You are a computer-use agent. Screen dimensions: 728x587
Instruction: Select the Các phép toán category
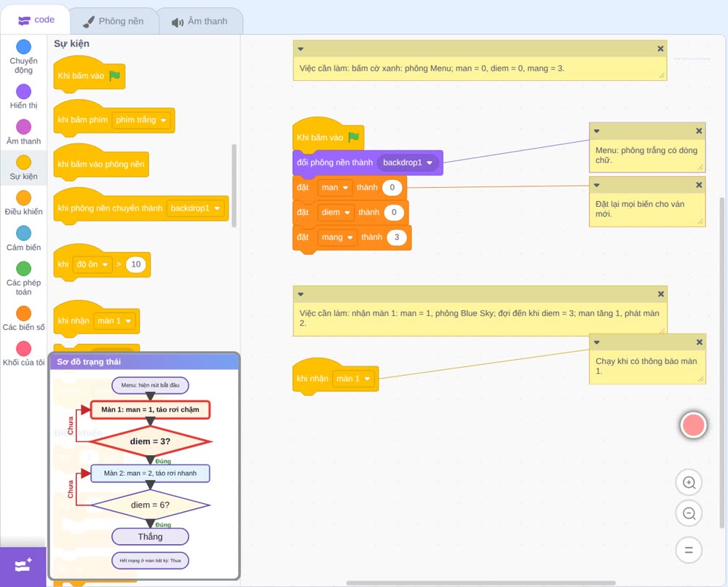(x=24, y=278)
